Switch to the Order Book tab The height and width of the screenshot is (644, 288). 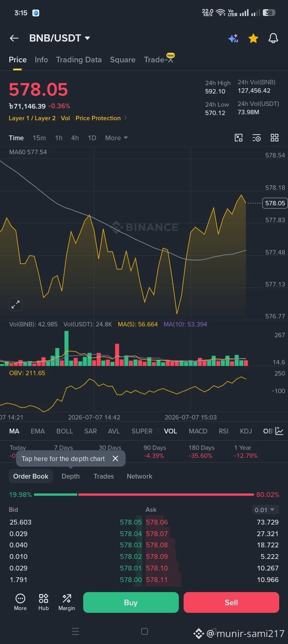(31, 476)
